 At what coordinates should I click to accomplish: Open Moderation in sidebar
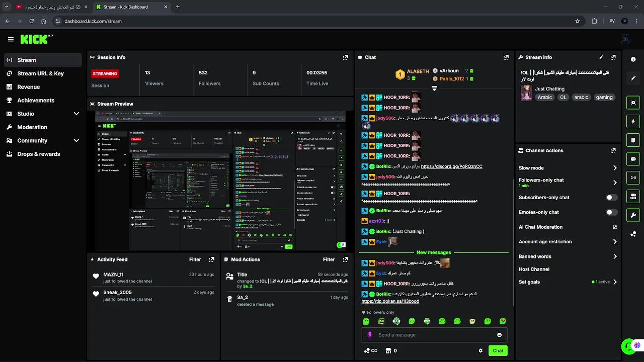[x=43, y=127]
